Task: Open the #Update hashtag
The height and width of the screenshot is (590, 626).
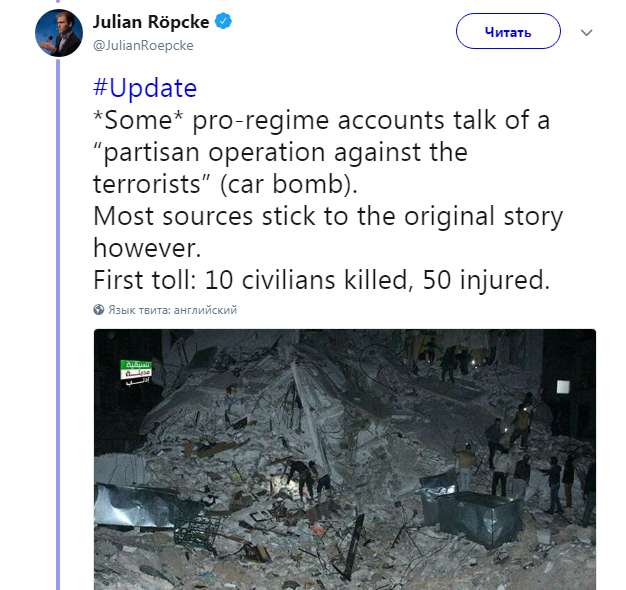Action: 144,88
